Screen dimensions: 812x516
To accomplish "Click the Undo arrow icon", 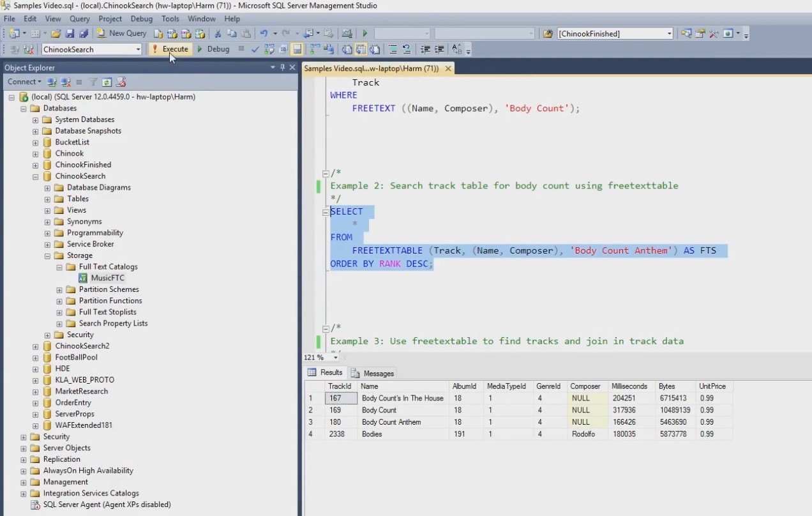I will click(264, 33).
